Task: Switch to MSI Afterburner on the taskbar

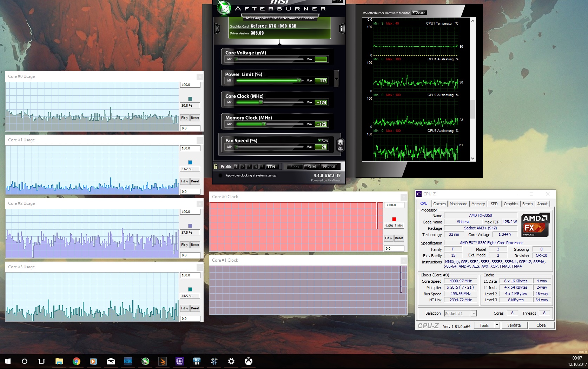Action: point(145,361)
